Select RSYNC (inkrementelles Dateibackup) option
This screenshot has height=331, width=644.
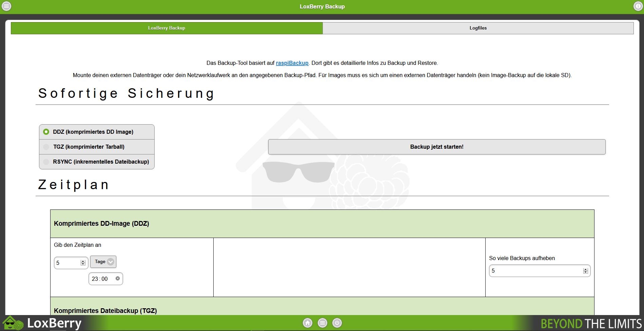pos(97,162)
